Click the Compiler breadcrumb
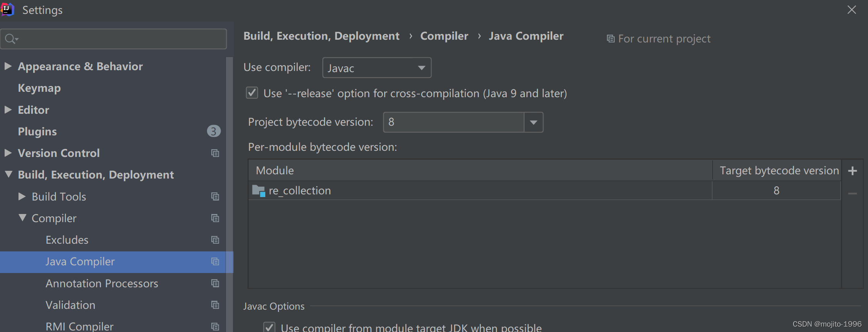 click(x=444, y=36)
